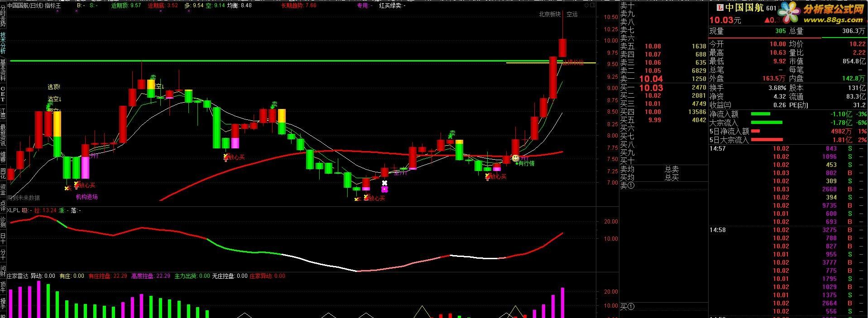This screenshot has height=318, width=868.
Task: Click the magenta flower marker below the white X
Action: coord(384,189)
